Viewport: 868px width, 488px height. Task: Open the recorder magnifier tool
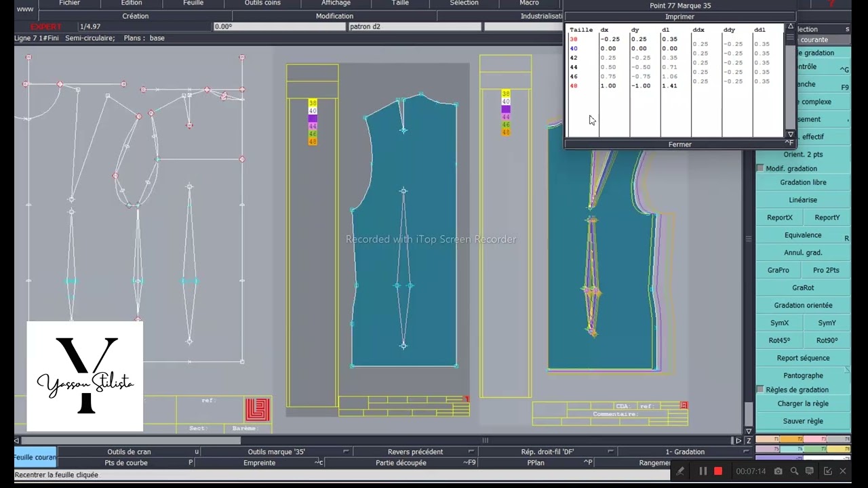click(x=794, y=471)
